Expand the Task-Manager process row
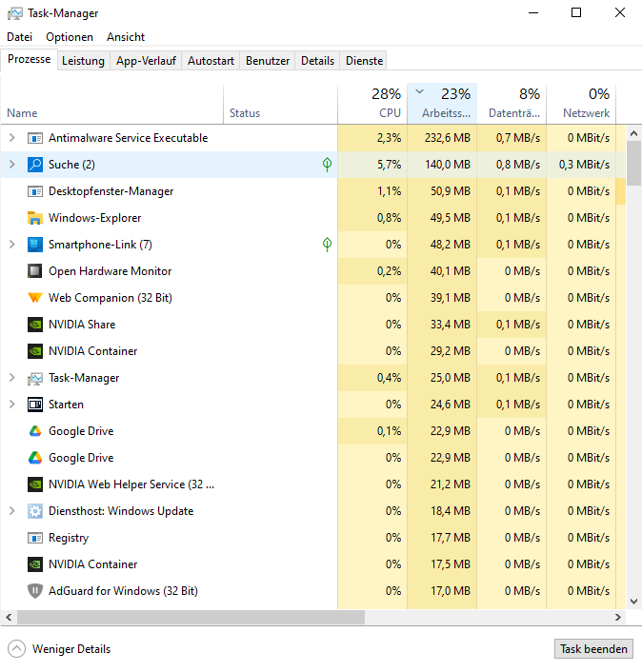The height and width of the screenshot is (672, 642). (12, 378)
